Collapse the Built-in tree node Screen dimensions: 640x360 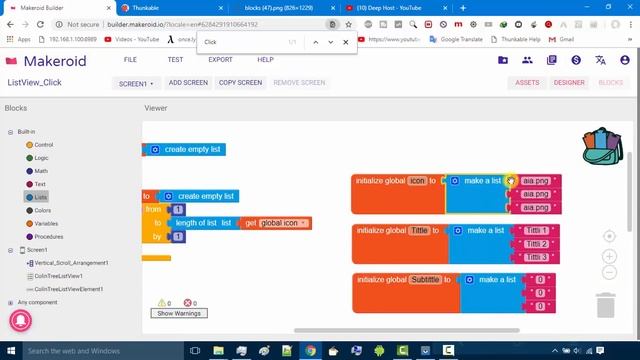(10, 132)
